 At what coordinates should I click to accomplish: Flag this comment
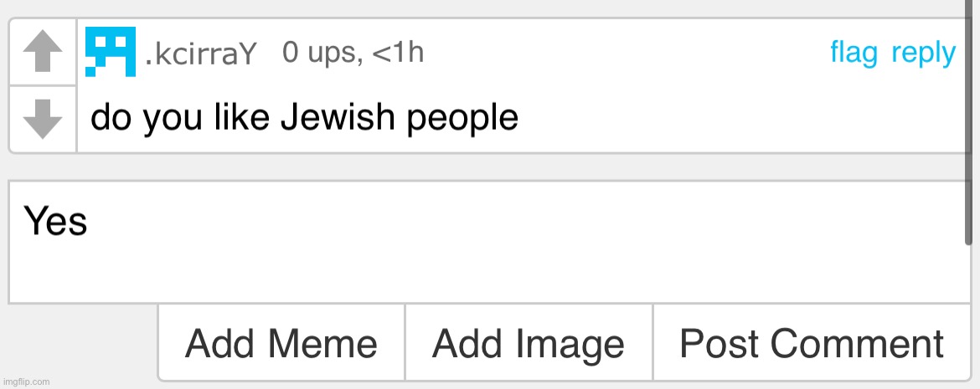(x=854, y=53)
